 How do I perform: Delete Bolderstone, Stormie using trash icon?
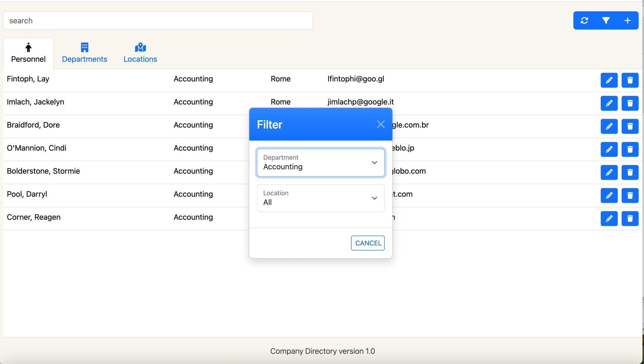(x=630, y=172)
